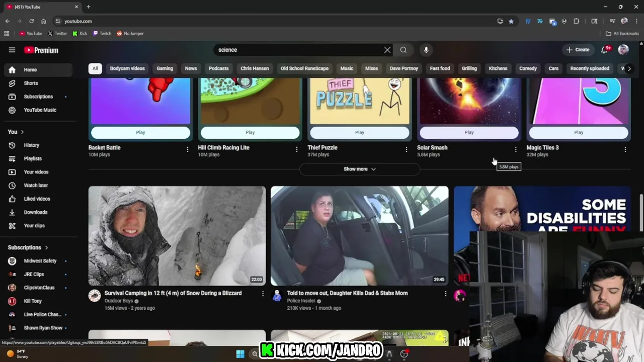Expand the Show more games button
Image resolution: width=644 pixels, height=362 pixels.
coord(359,169)
